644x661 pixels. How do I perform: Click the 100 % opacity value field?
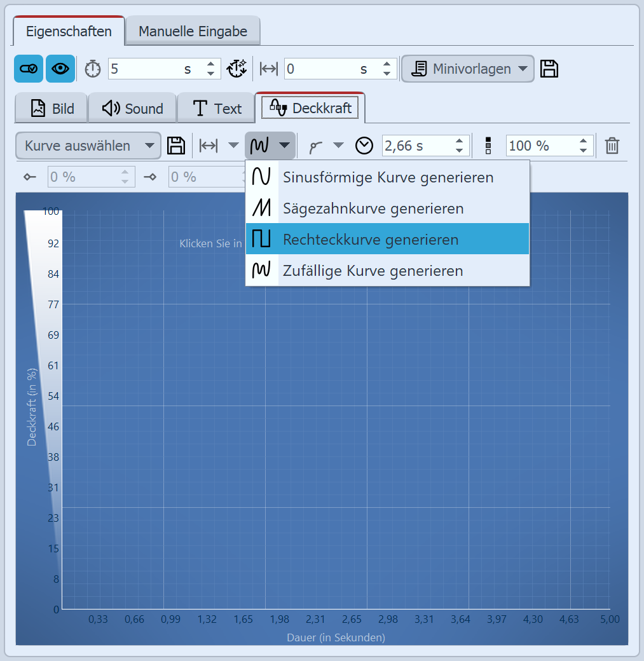(x=540, y=146)
